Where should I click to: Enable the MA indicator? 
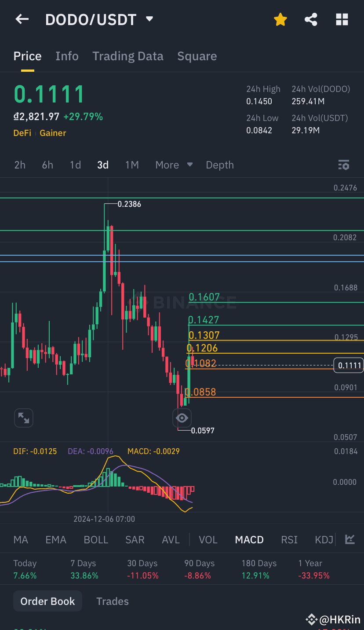click(21, 540)
